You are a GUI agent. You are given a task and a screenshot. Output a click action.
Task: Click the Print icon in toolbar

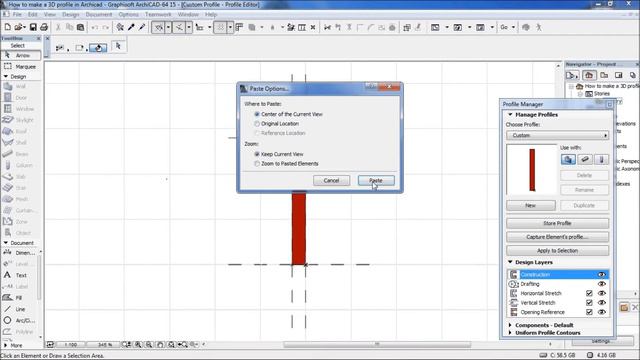pyautogui.click(x=44, y=27)
